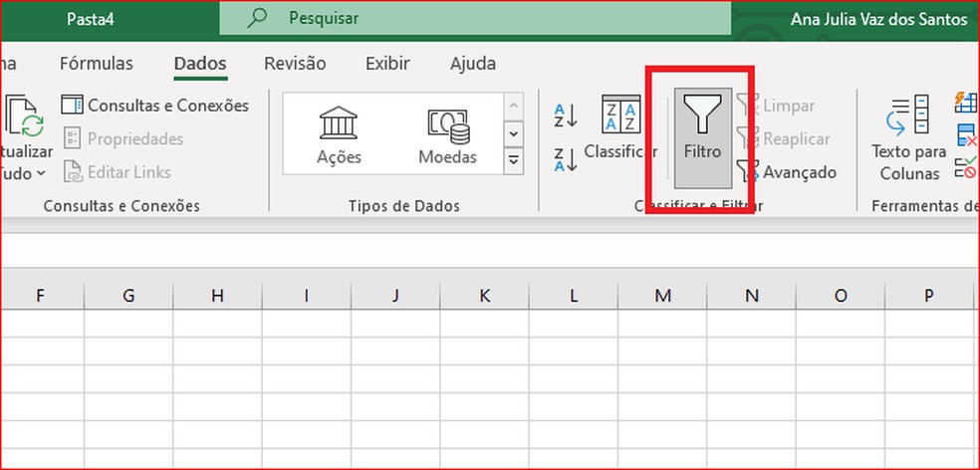The image size is (980, 470).
Task: Open Consultas e Conexões pane
Action: tap(155, 105)
